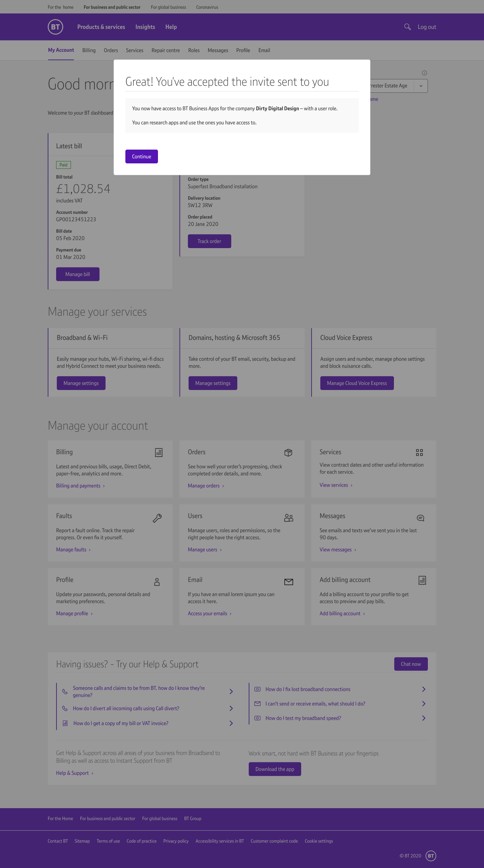This screenshot has height=868, width=484.
Task: Click the Profile card person icon
Action: pos(157,582)
